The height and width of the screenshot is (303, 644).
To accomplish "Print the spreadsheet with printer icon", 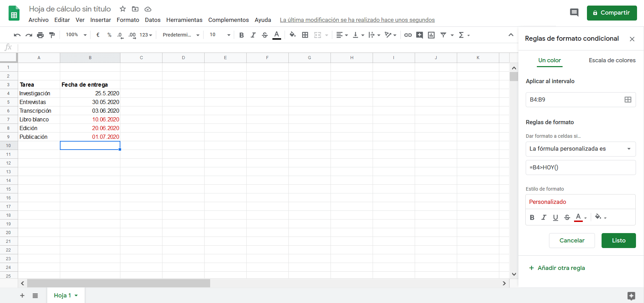I will point(40,35).
